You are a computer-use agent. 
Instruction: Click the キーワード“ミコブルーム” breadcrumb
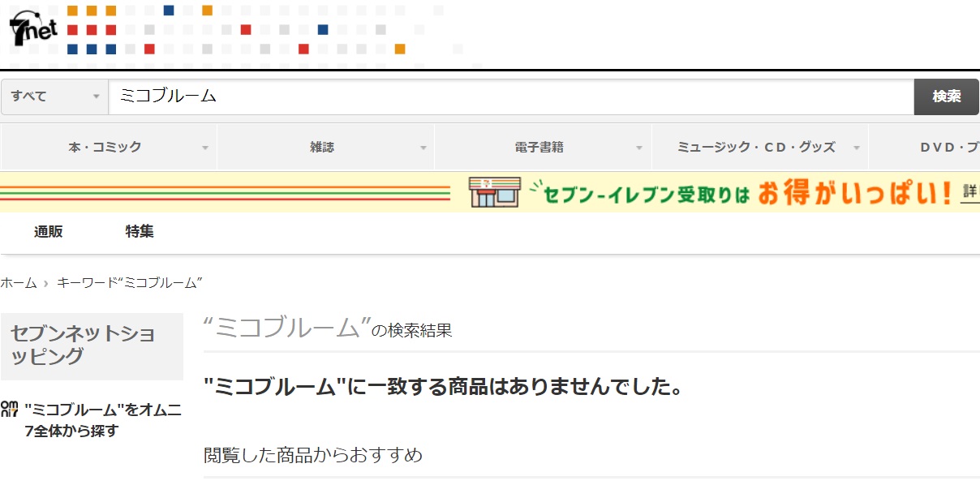[129, 282]
